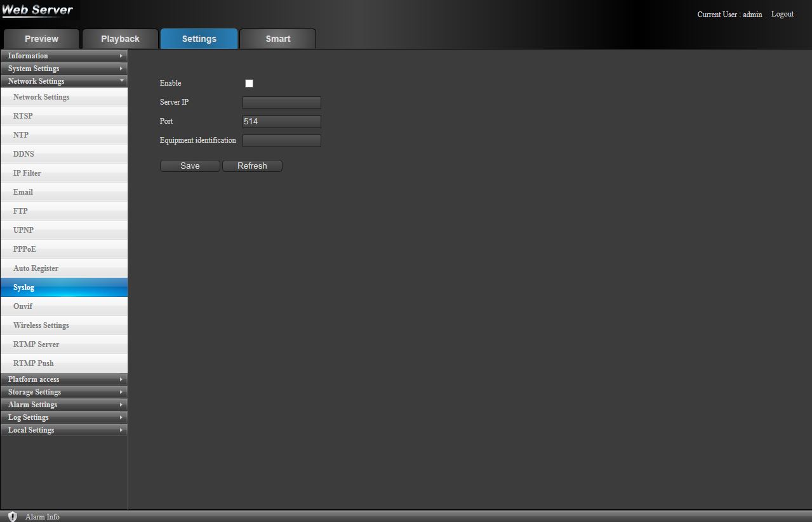Image resolution: width=812 pixels, height=522 pixels.
Task: Log out via the Logout link
Action: [x=782, y=14]
